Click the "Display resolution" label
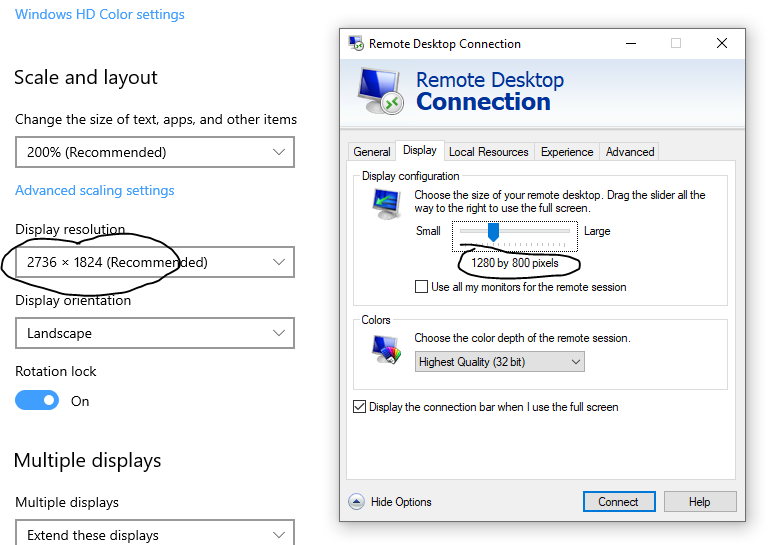773x545 pixels. coord(70,229)
